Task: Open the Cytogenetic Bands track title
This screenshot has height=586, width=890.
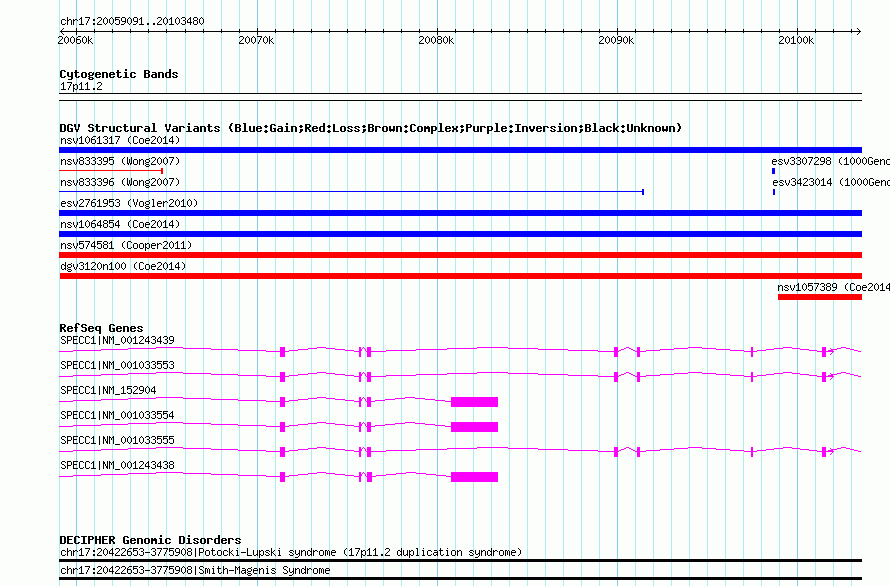Action: 119,74
